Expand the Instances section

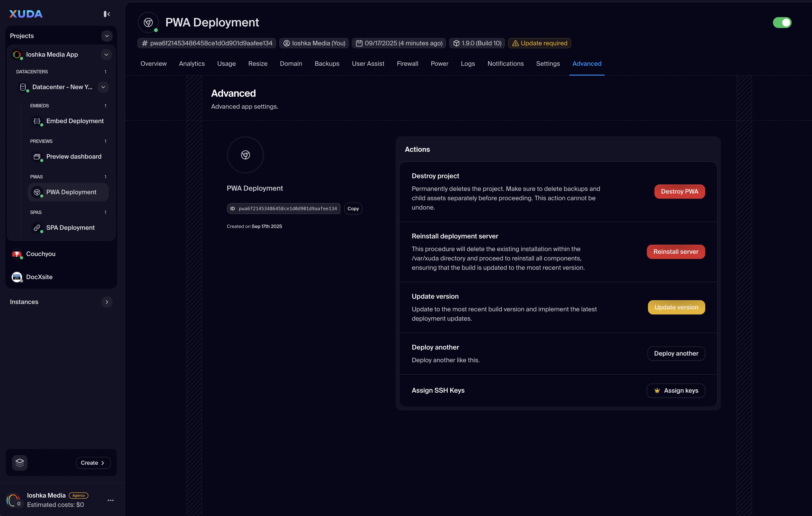107,302
